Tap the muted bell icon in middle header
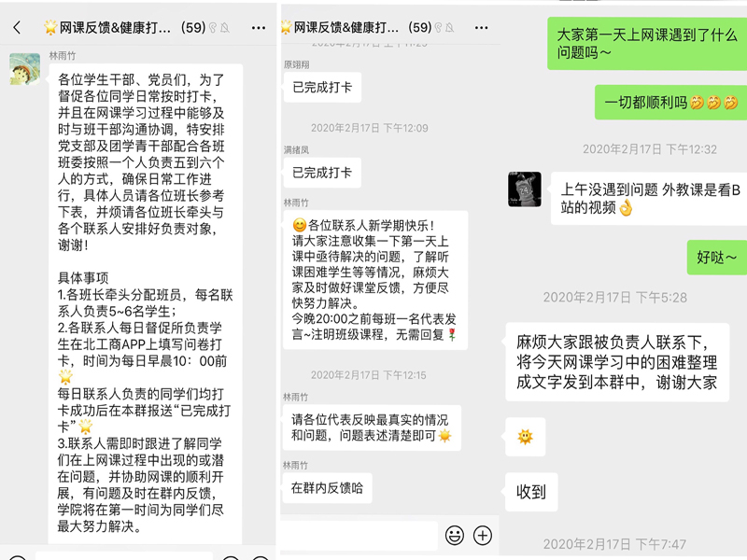The height and width of the screenshot is (560, 747). [449, 28]
